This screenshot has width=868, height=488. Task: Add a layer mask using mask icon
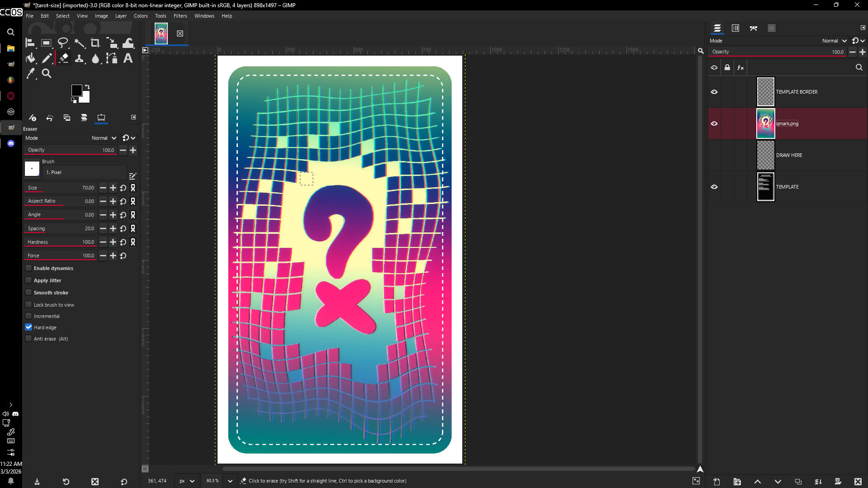[838, 482]
